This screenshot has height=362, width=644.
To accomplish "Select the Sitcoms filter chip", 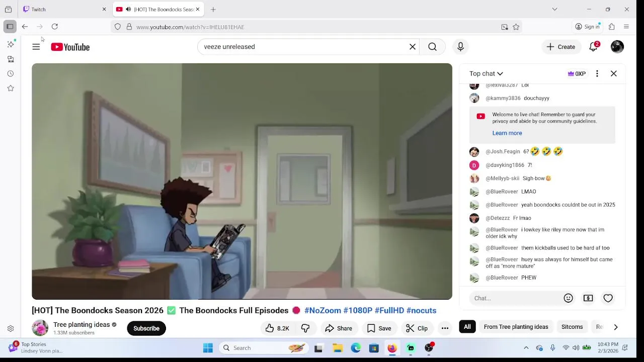I will [x=572, y=327].
